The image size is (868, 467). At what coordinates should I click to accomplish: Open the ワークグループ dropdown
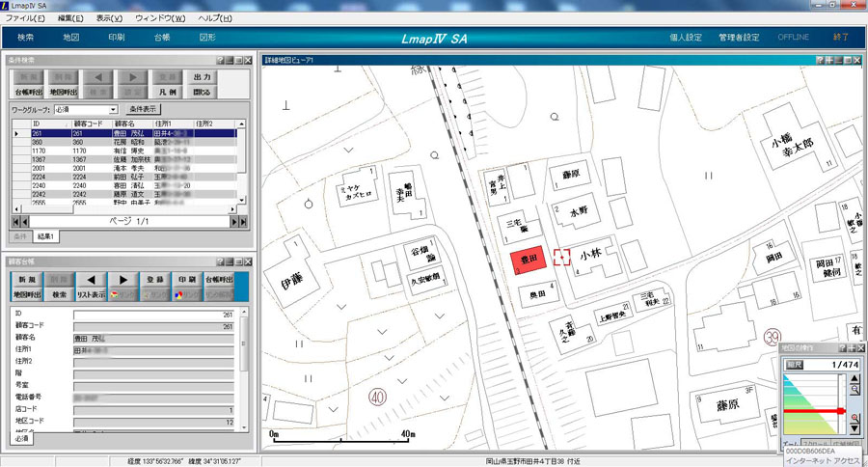coord(114,110)
